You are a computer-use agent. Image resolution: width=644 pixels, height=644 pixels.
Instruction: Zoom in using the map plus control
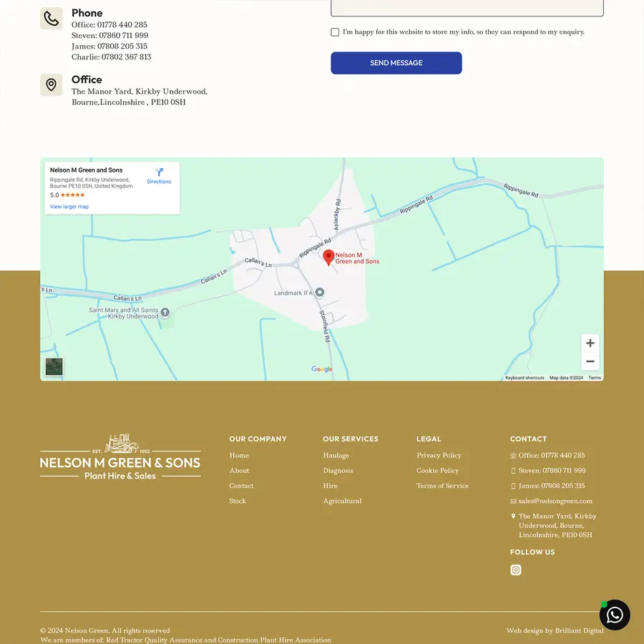point(590,343)
